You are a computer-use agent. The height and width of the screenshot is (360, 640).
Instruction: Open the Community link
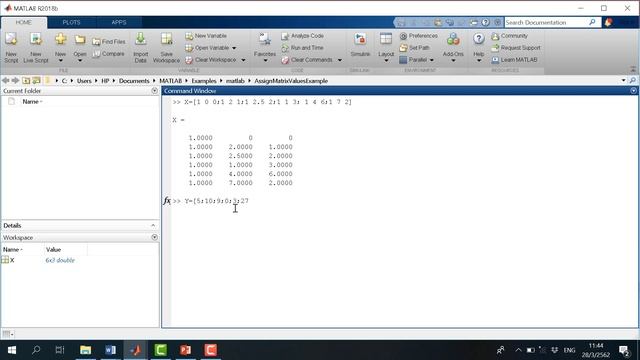(x=509, y=36)
